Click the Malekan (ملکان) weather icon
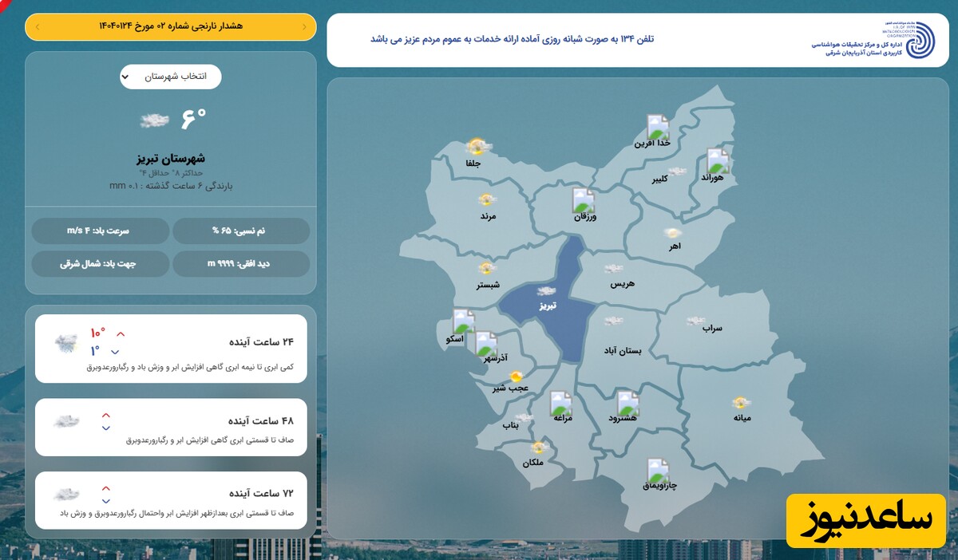The height and width of the screenshot is (560, 958). [539, 448]
